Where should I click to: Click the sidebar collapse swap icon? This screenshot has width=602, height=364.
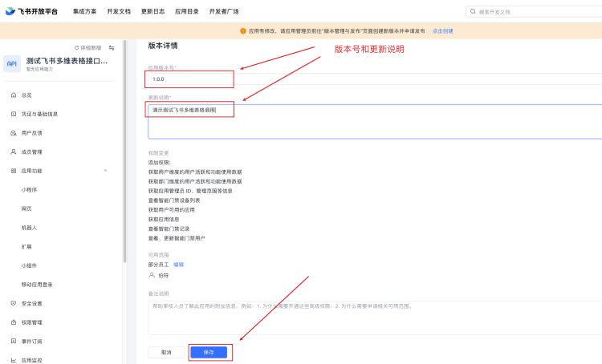tap(112, 48)
